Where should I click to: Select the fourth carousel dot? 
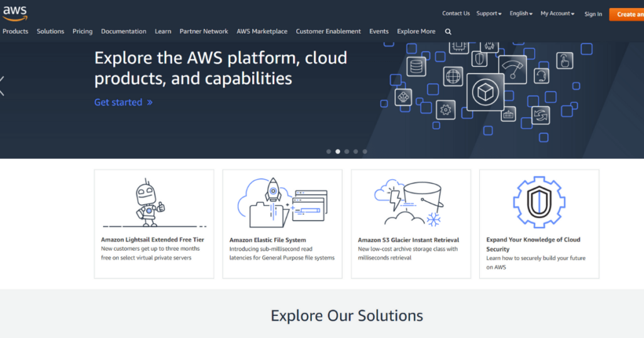(356, 151)
